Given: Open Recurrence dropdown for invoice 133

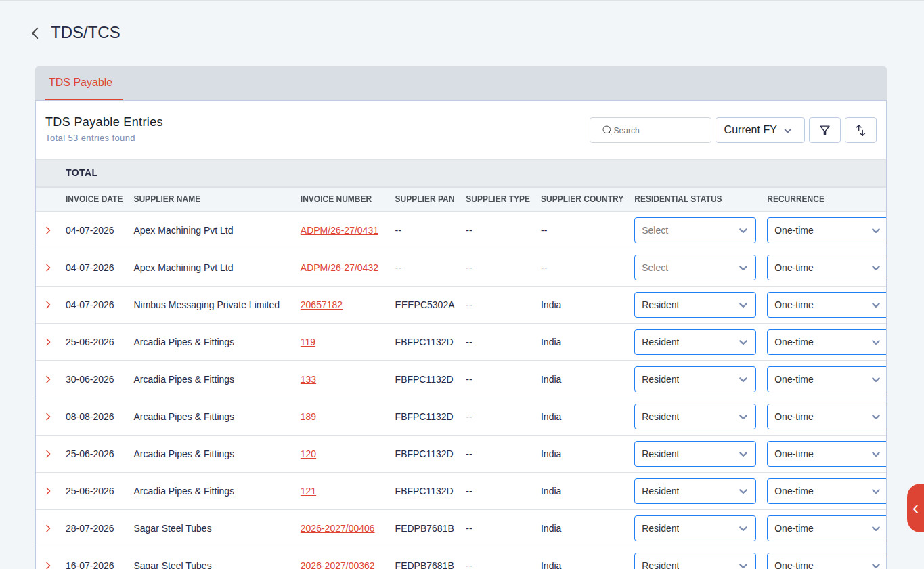Looking at the screenshot, I should tap(827, 379).
